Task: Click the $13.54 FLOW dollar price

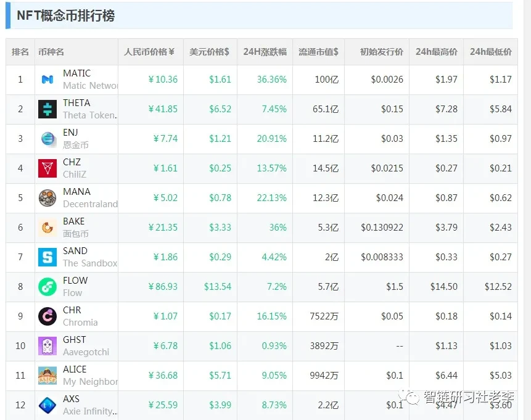Action: point(218,287)
